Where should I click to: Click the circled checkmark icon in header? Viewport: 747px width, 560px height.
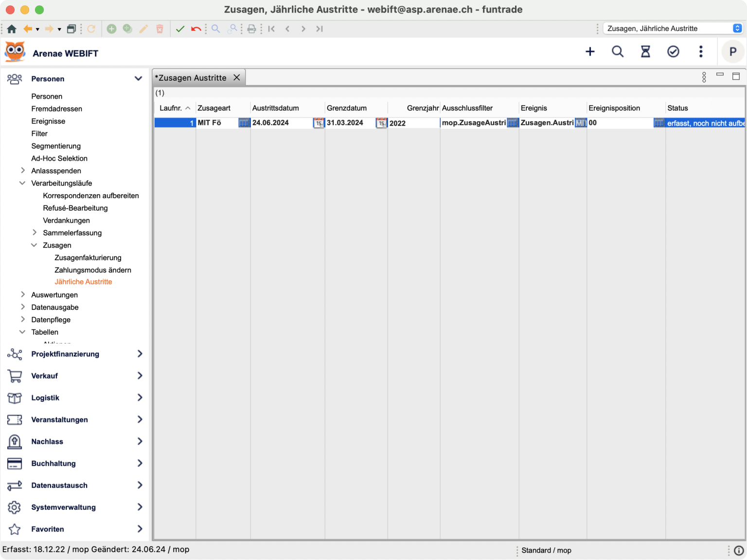point(673,52)
